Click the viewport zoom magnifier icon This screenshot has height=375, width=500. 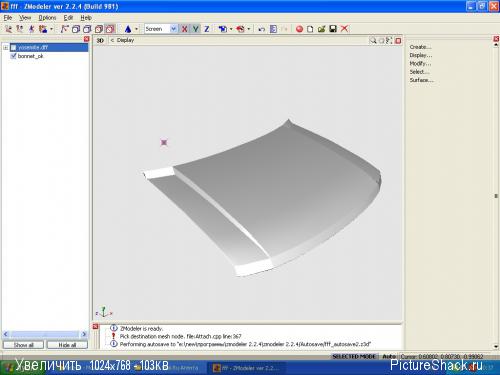(373, 40)
